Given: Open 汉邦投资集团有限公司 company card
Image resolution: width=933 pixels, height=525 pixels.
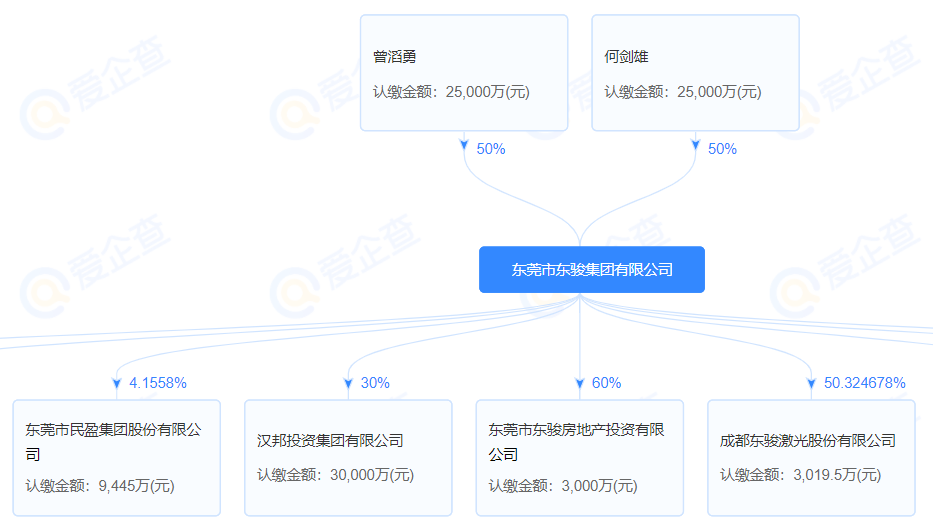Looking at the screenshot, I should coord(348,458).
